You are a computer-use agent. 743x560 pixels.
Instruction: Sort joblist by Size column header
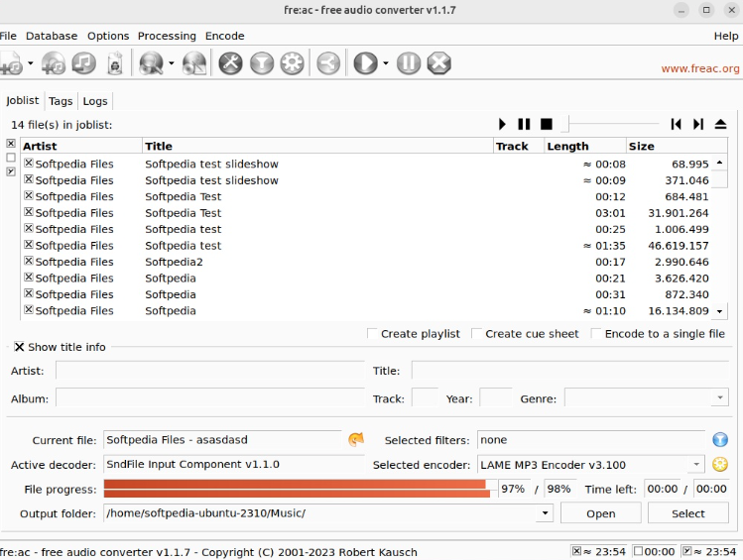pyautogui.click(x=677, y=146)
